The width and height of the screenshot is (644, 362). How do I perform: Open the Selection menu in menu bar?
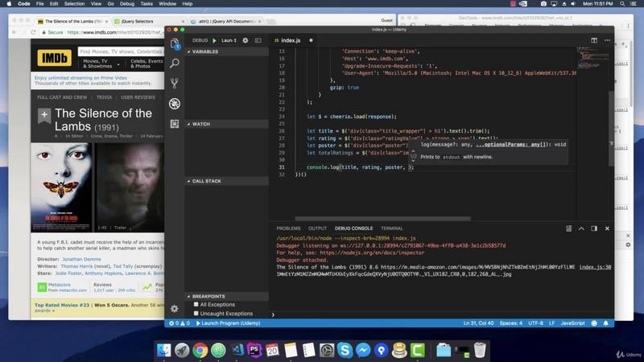click(x=74, y=4)
